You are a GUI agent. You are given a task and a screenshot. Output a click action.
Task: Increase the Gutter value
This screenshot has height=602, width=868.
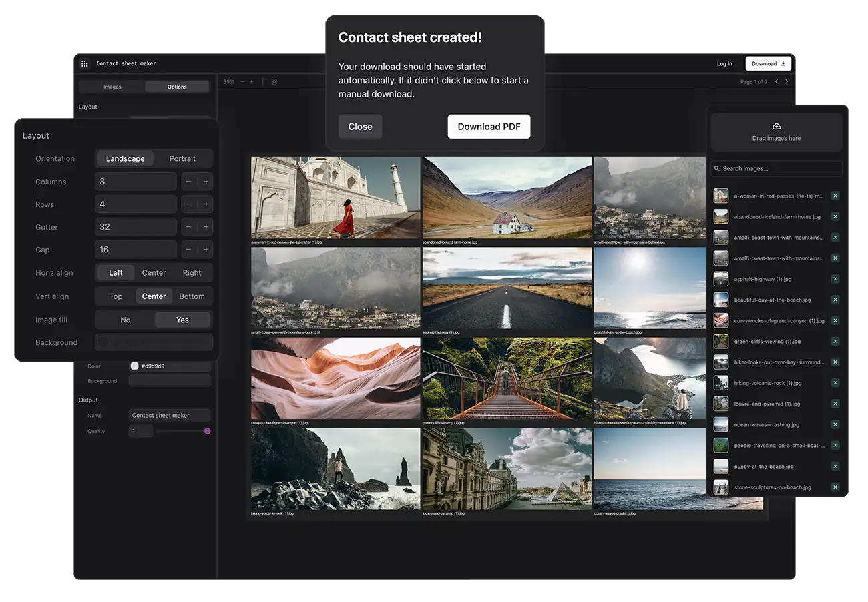pyautogui.click(x=206, y=227)
